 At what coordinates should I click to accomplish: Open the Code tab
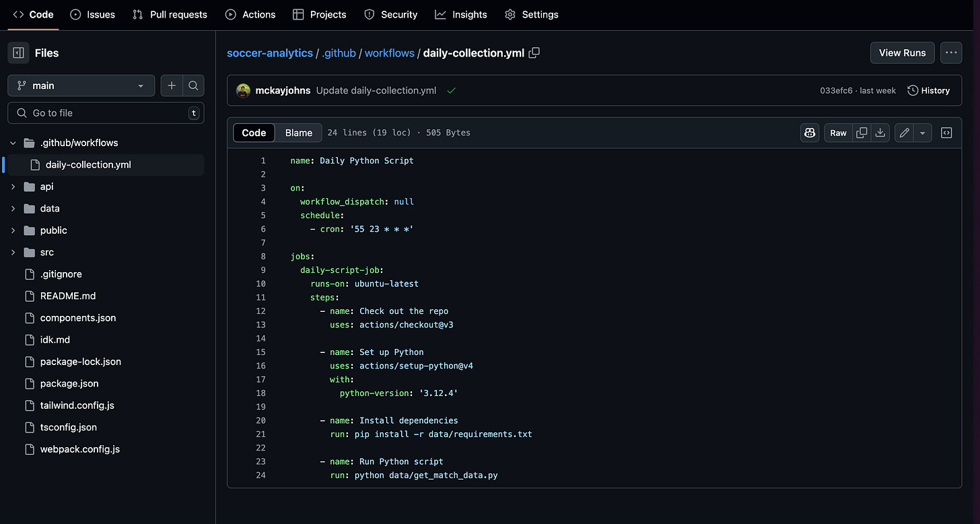click(x=33, y=14)
